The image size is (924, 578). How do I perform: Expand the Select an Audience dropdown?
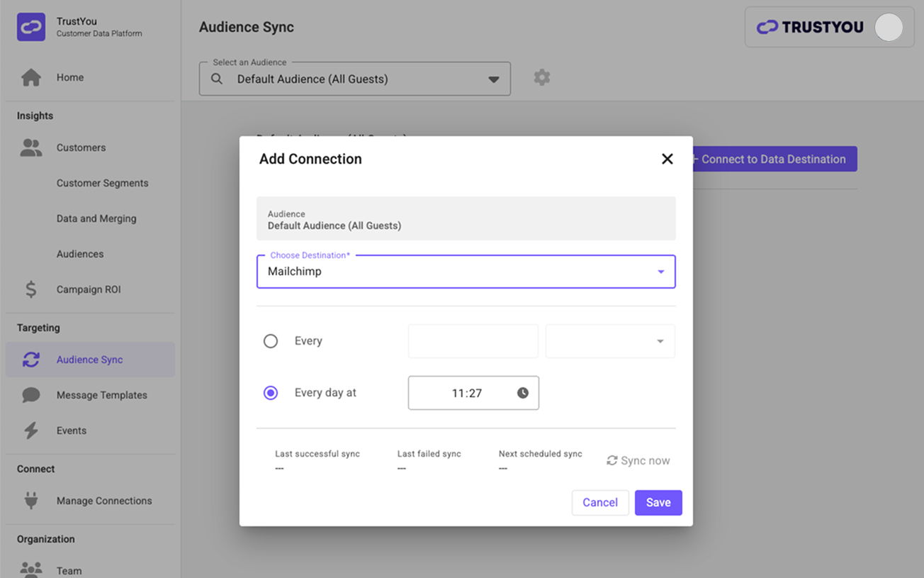coord(494,79)
